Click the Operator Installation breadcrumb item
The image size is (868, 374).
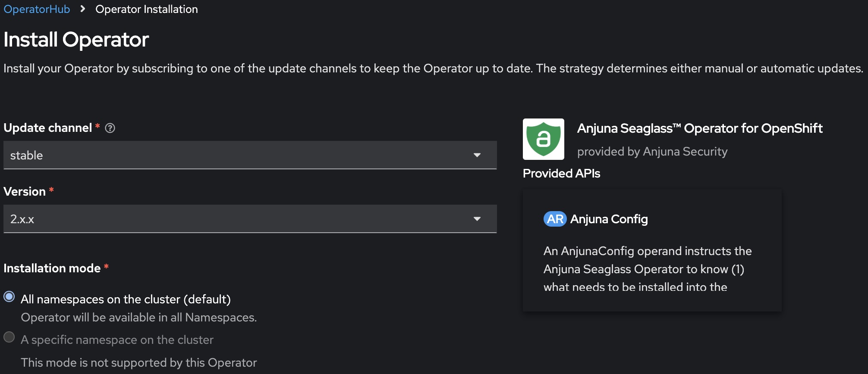point(146,9)
